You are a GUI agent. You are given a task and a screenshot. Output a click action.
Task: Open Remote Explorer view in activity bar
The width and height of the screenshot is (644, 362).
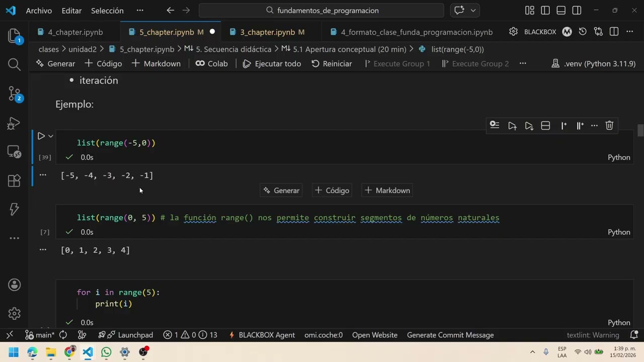click(14, 151)
